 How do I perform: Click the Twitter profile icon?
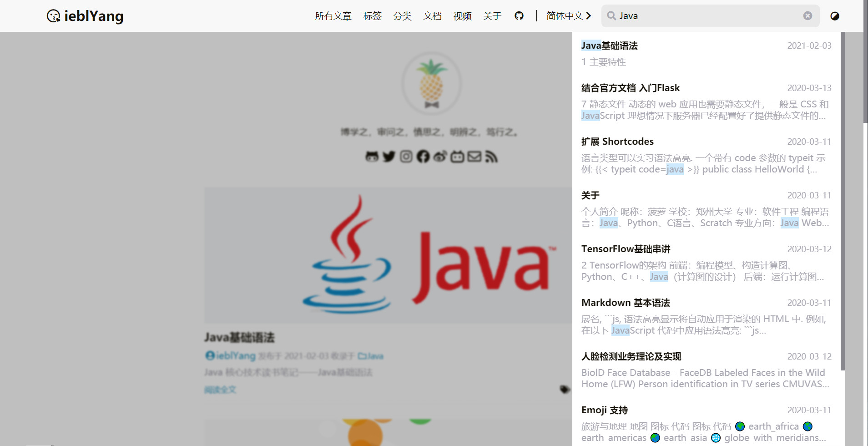(389, 157)
